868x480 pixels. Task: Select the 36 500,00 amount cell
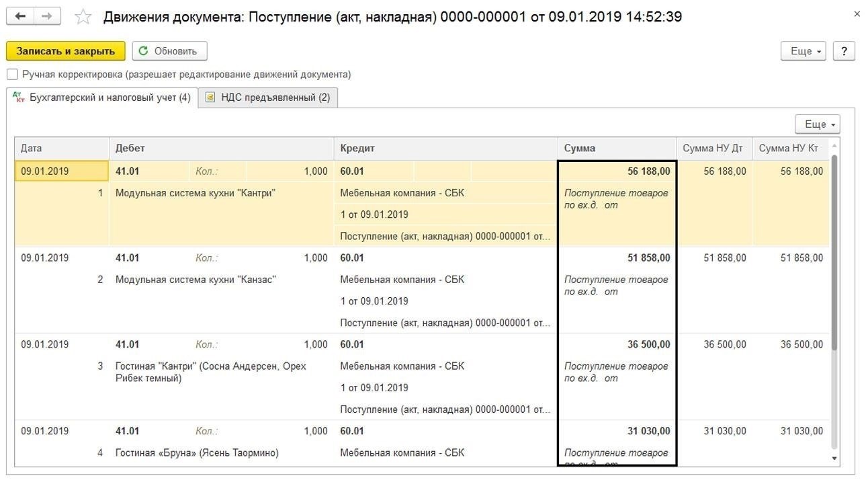pyautogui.click(x=617, y=344)
